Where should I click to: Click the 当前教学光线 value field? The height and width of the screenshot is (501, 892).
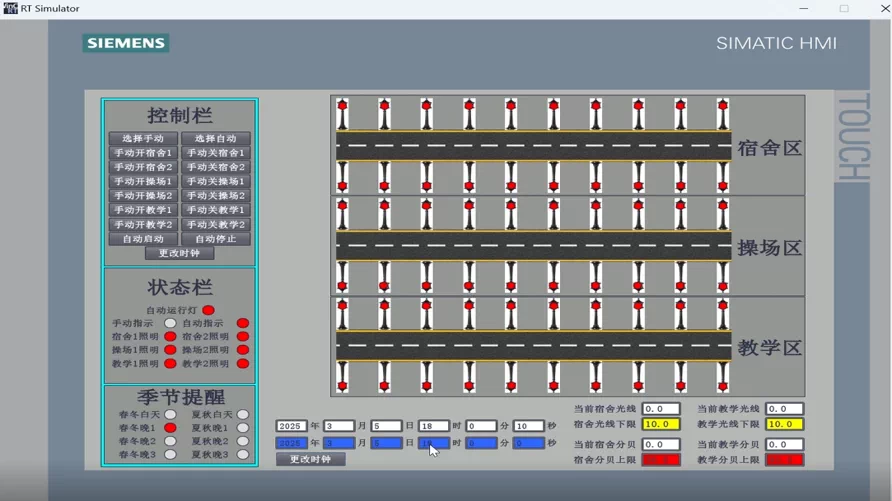tap(784, 409)
